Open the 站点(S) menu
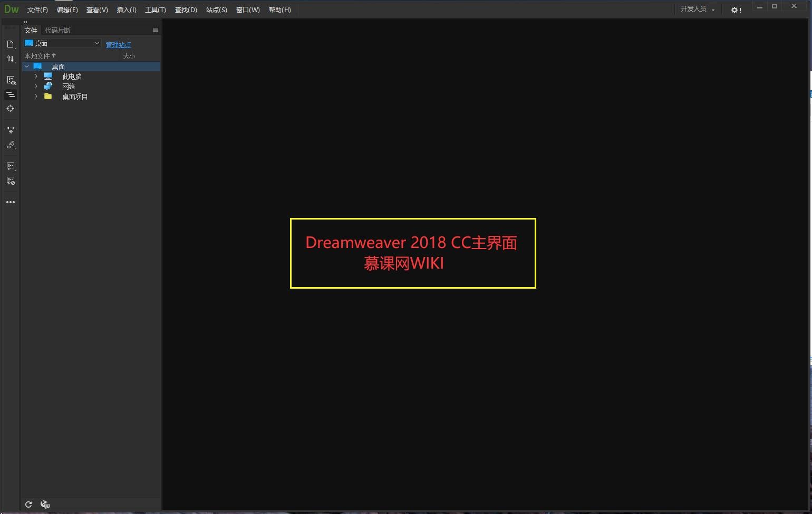The width and height of the screenshot is (812, 514). (x=217, y=10)
